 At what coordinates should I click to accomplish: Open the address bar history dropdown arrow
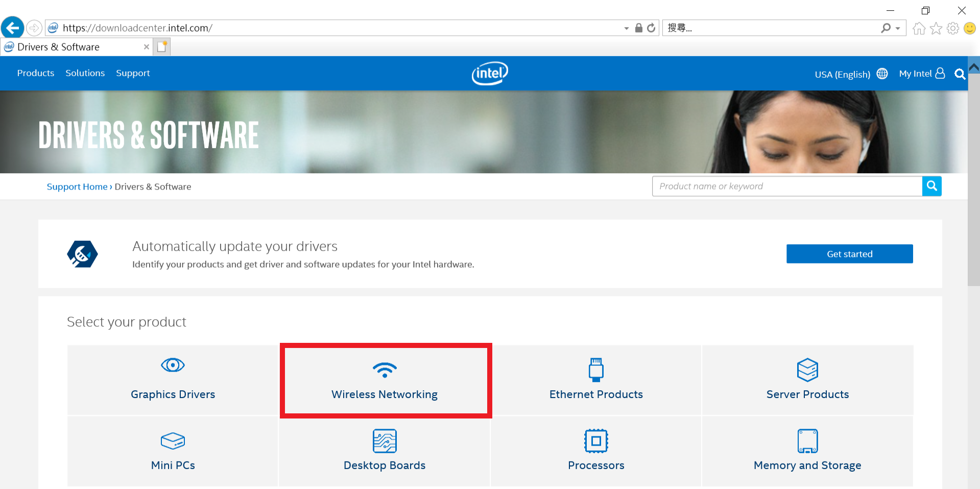(x=627, y=28)
